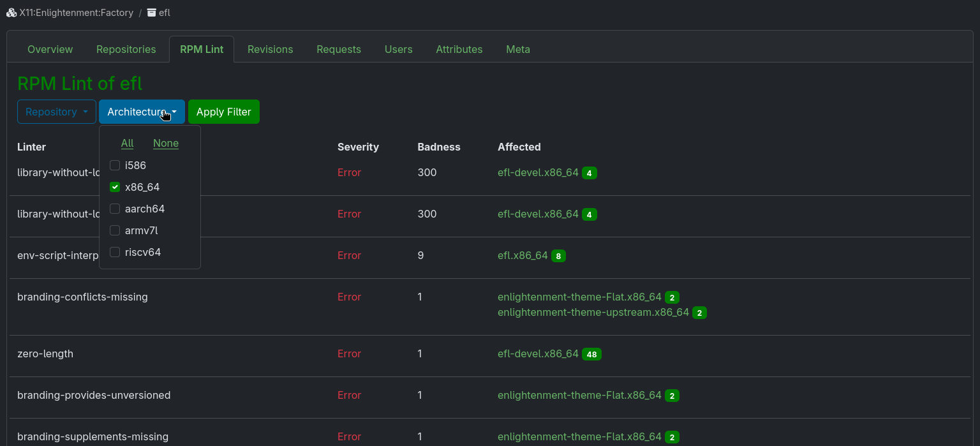Switch to the Overview tab
980x446 pixels.
(x=50, y=49)
